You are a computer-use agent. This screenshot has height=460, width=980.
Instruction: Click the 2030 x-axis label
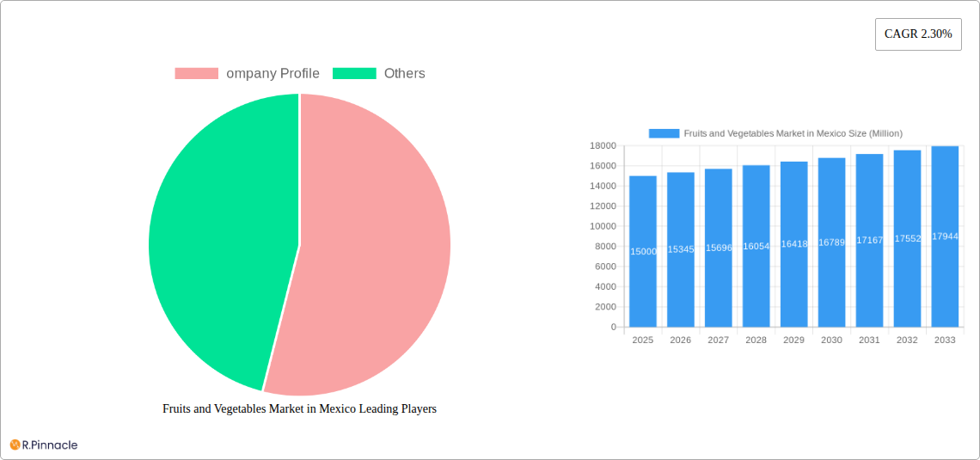[x=832, y=340]
